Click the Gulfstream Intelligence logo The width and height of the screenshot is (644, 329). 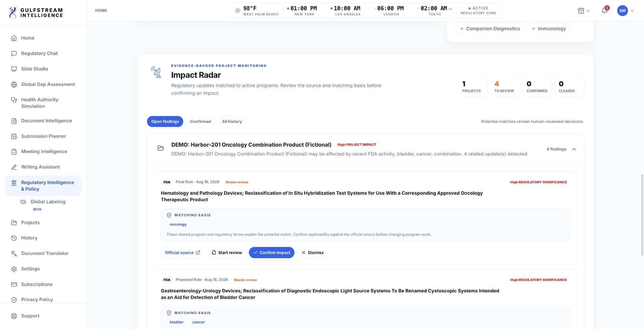point(36,12)
